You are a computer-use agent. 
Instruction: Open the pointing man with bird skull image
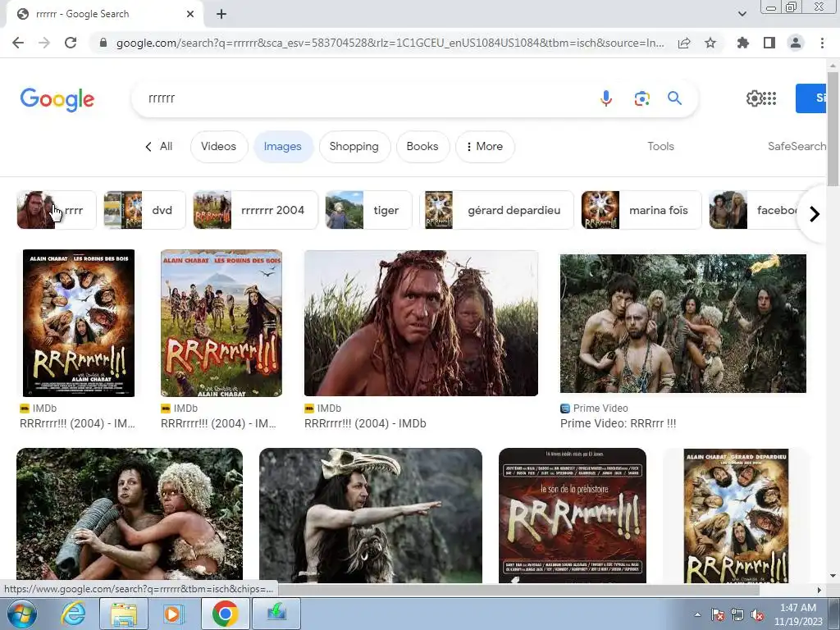[371, 515]
